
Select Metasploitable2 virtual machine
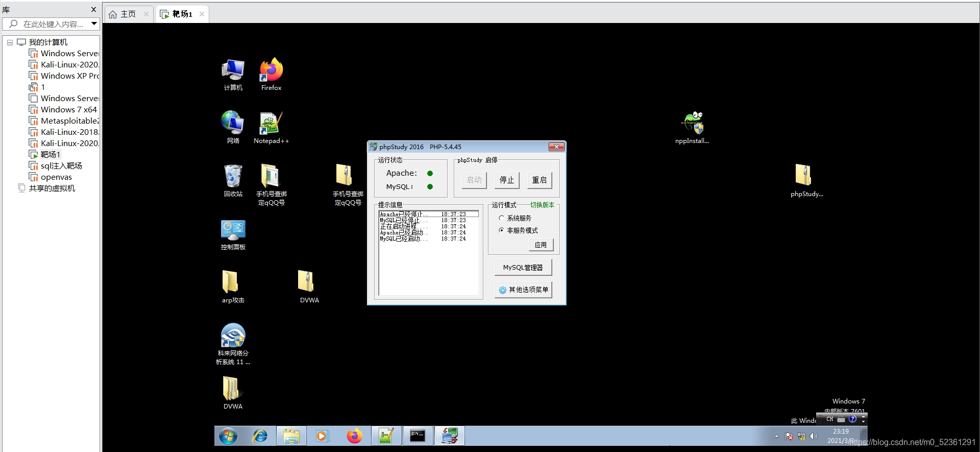point(64,121)
